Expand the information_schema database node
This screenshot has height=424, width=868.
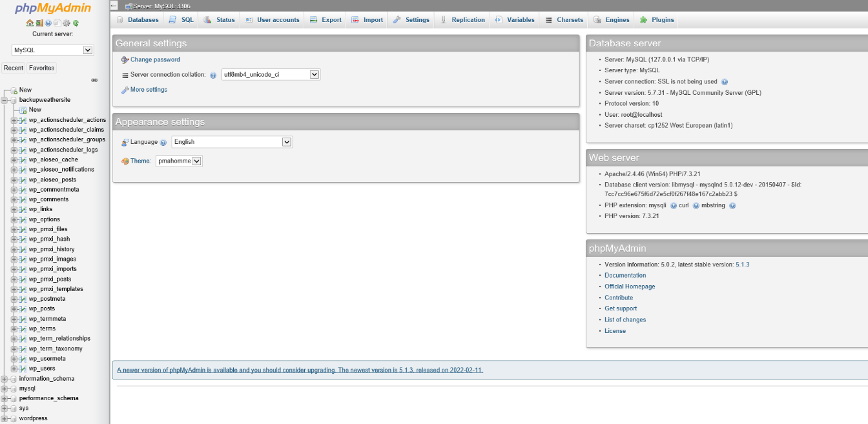pyautogui.click(x=5, y=379)
